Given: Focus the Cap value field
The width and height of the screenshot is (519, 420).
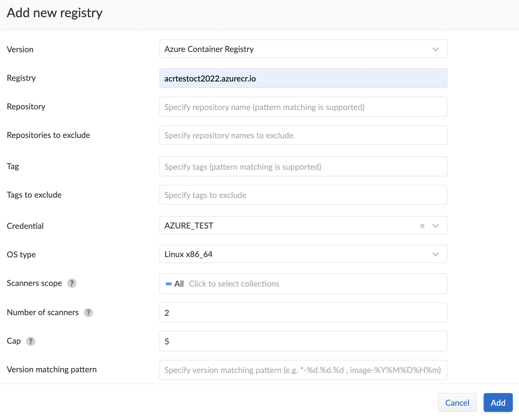Looking at the screenshot, I should pos(303,341).
